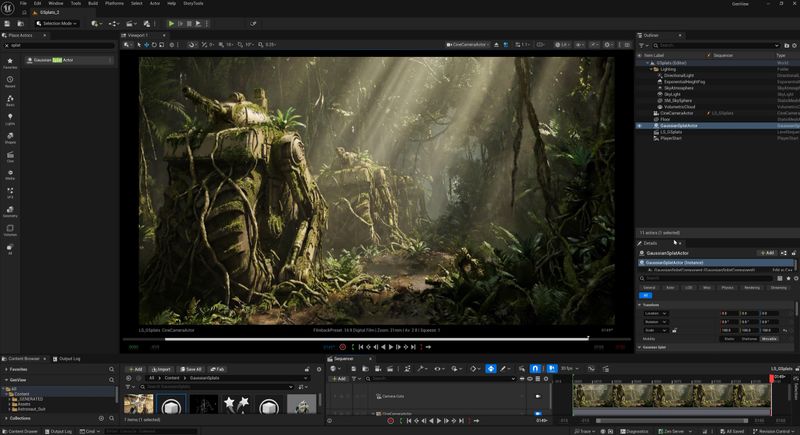Image resolution: width=800 pixels, height=435 pixels.
Task: Click the Sequencer save sequence icon
Action: click(353, 369)
